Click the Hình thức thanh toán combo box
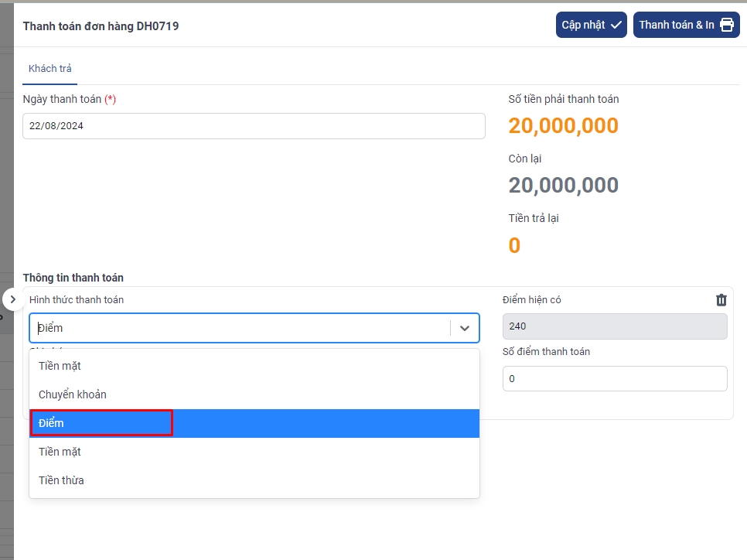Viewport: 747px width, 560px height. (x=240, y=328)
